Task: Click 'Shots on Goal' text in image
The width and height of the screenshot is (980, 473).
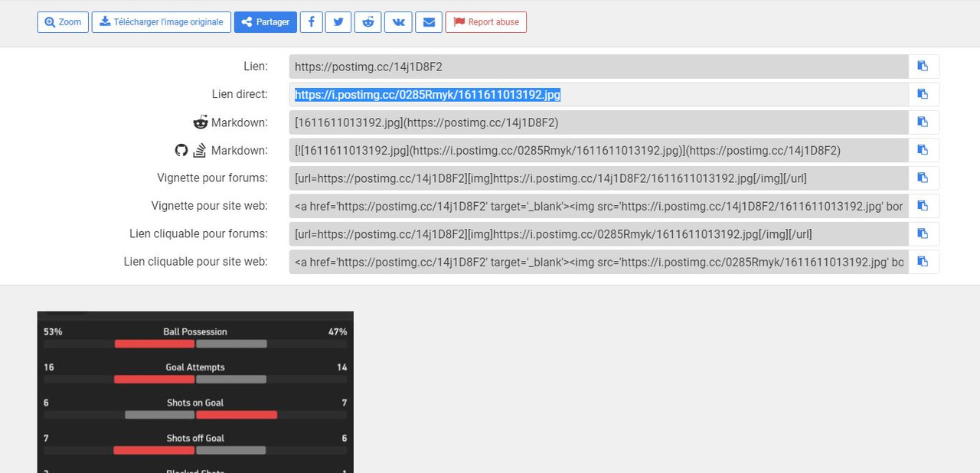Action: [195, 403]
